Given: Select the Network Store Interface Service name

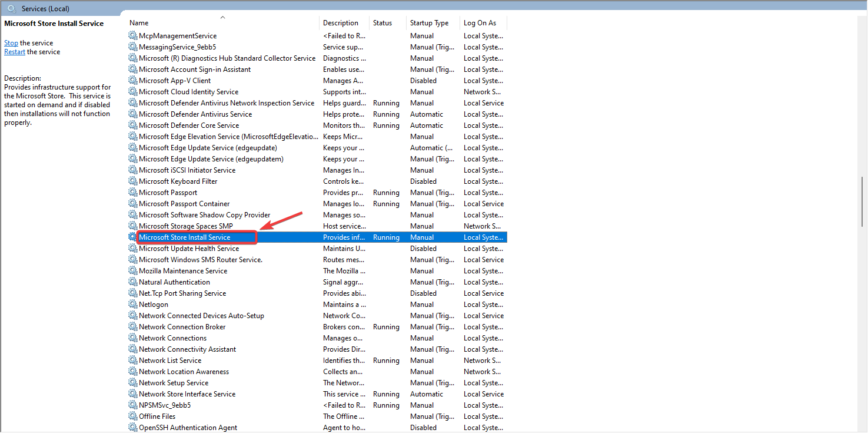Looking at the screenshot, I should pyautogui.click(x=187, y=394).
